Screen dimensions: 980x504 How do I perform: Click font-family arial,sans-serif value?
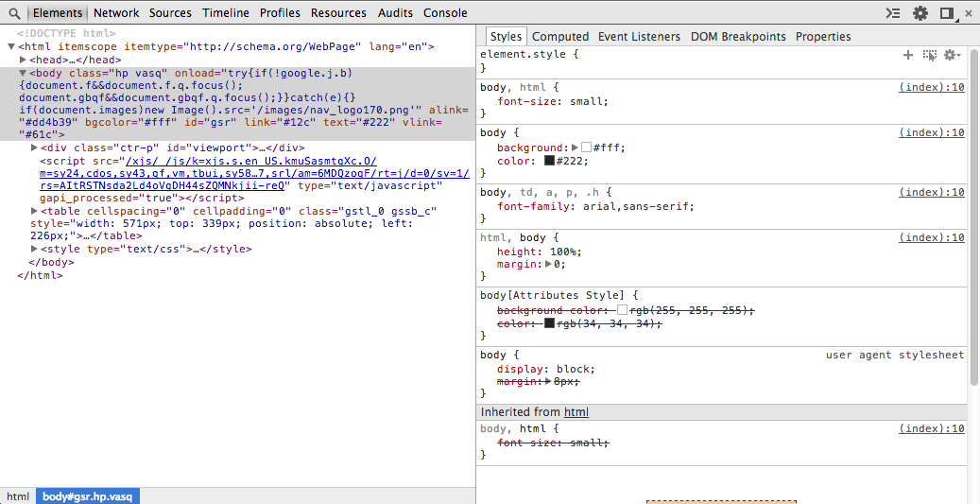click(638, 206)
